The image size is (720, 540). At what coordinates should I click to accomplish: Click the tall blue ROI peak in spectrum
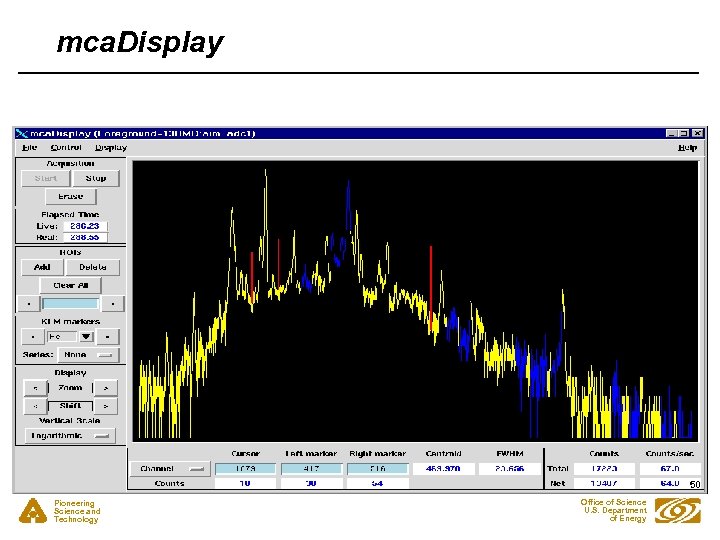click(x=349, y=207)
